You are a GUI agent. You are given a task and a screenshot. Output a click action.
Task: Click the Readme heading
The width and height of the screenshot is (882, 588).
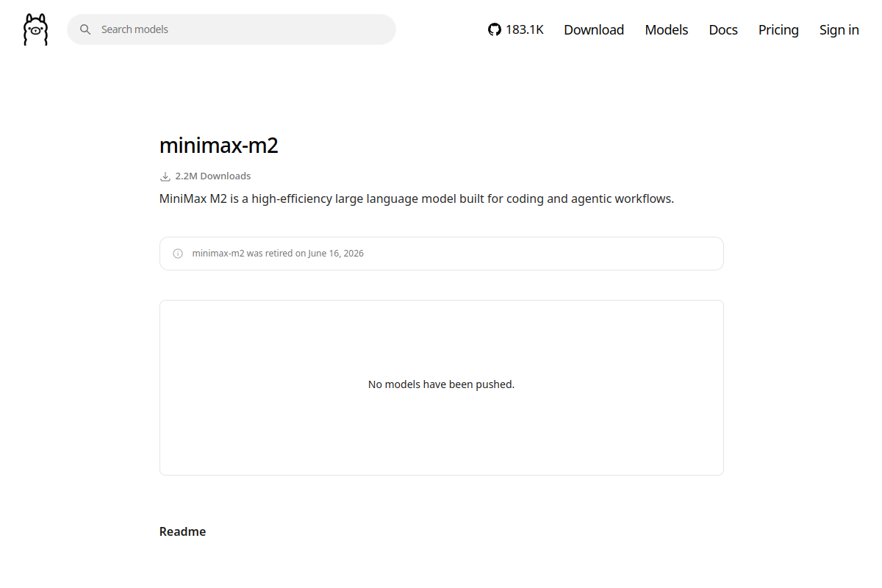182,531
